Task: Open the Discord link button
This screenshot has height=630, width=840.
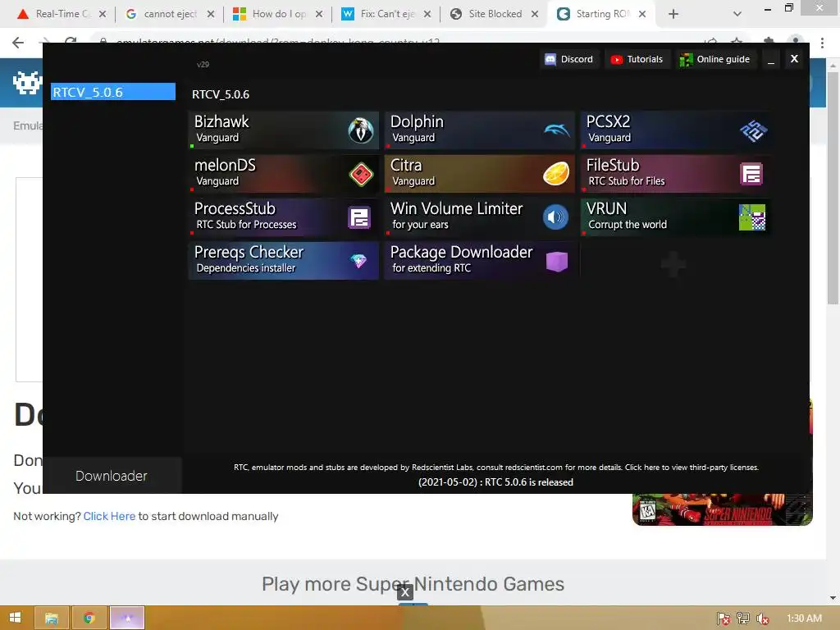Action: pyautogui.click(x=569, y=59)
